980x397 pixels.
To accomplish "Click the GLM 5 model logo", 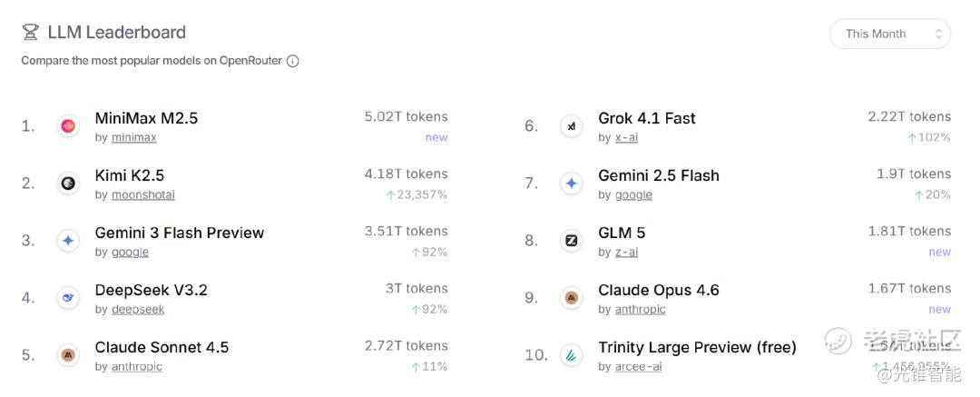I will coord(572,241).
